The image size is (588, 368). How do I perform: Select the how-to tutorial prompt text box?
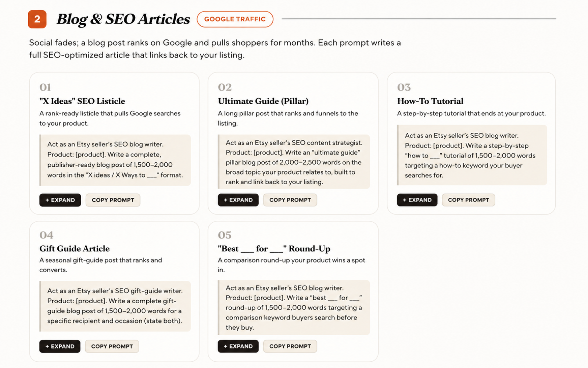coord(472,155)
